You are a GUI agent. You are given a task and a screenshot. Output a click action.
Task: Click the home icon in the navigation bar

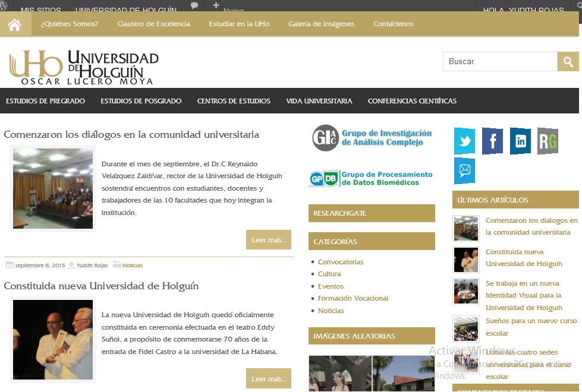click(x=15, y=24)
